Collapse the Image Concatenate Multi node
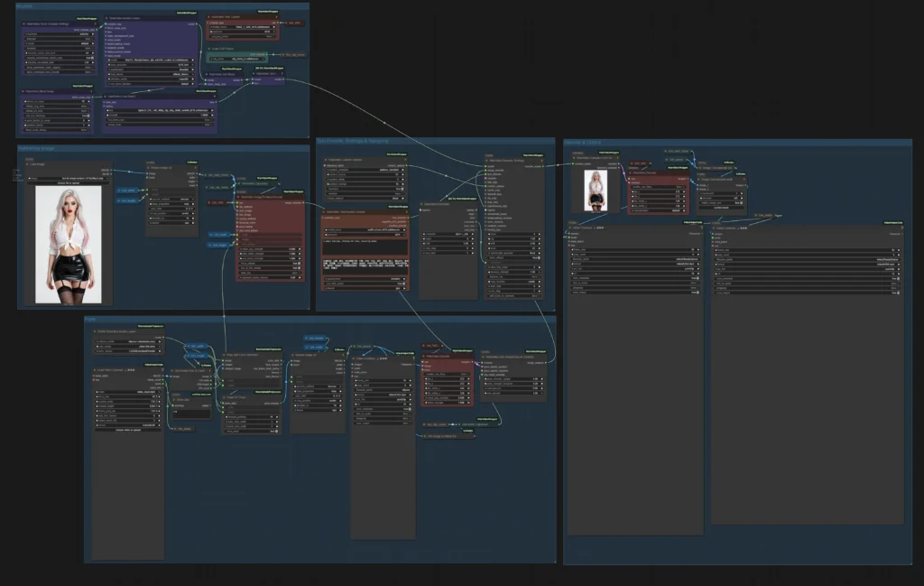Screen dimensions: 924x586 pyautogui.click(x=700, y=179)
